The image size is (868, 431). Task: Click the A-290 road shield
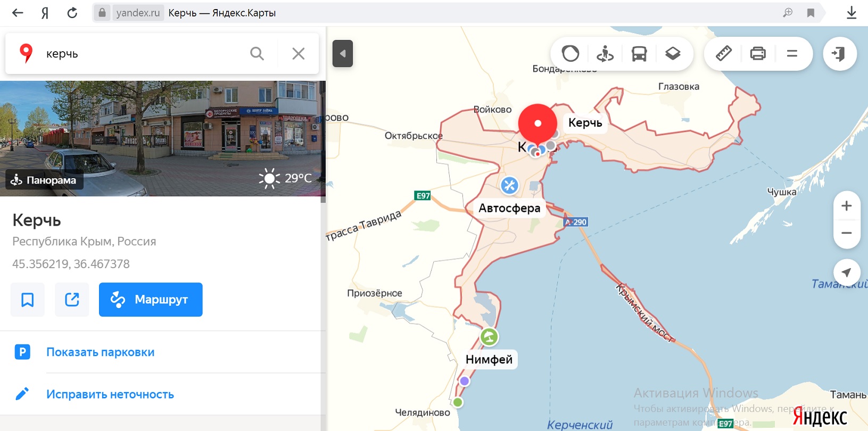pos(576,222)
